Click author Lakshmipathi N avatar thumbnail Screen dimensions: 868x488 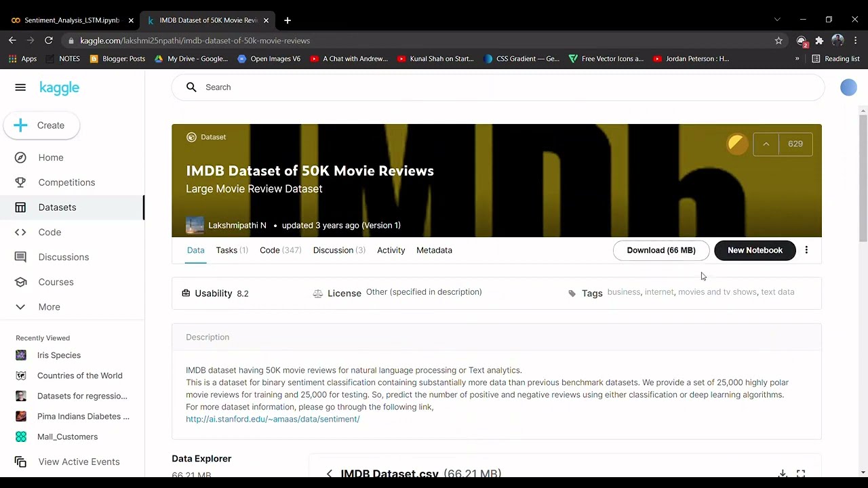(195, 225)
